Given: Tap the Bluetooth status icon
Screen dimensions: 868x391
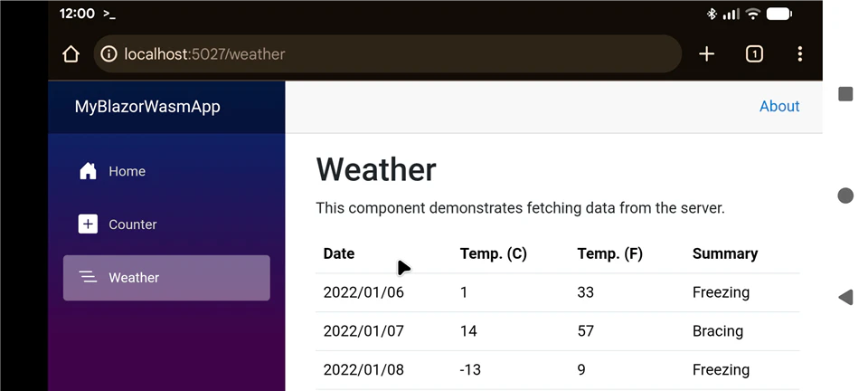Looking at the screenshot, I should tap(712, 14).
